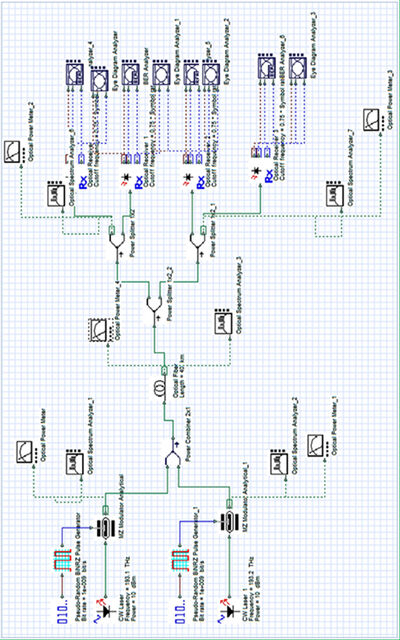Screen dimensions: 400x640
Task: Open the Eye Diagram Analyzer_3 visualizer
Action: click(x=298, y=71)
